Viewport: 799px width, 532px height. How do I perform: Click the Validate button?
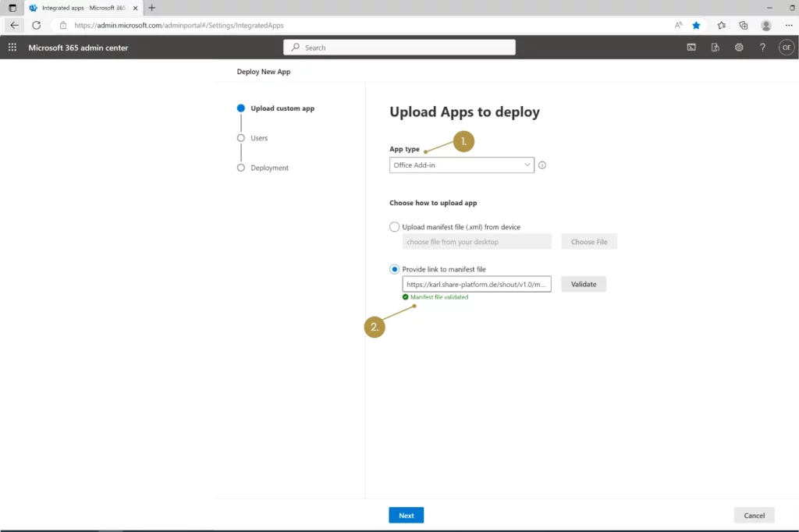tap(584, 285)
